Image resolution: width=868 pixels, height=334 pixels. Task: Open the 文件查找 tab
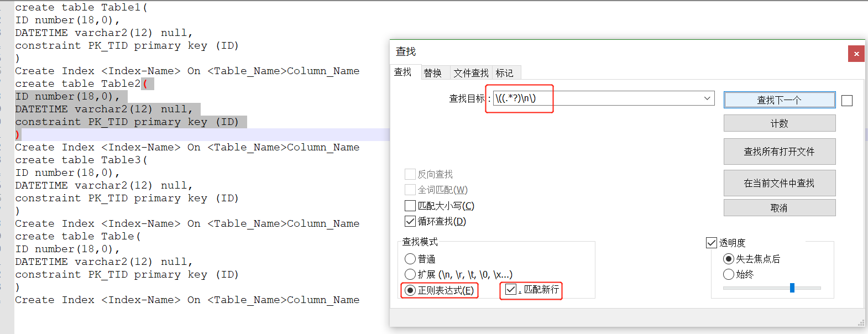(x=471, y=73)
